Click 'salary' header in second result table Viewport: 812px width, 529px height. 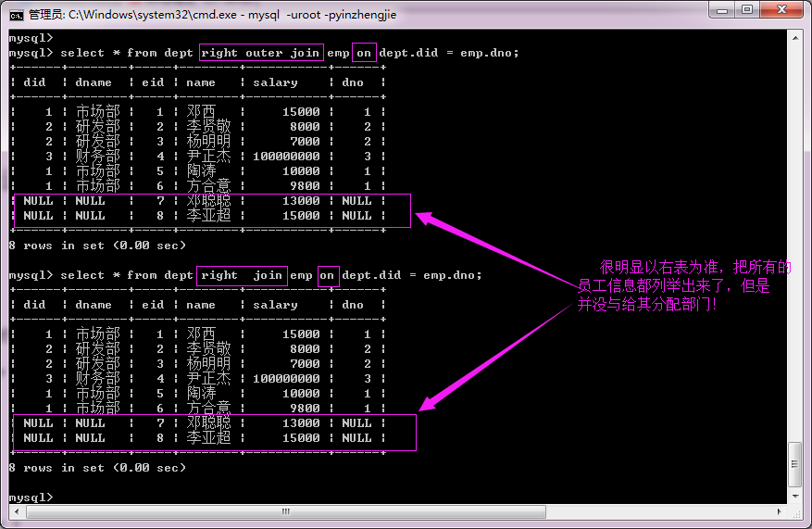(x=276, y=305)
